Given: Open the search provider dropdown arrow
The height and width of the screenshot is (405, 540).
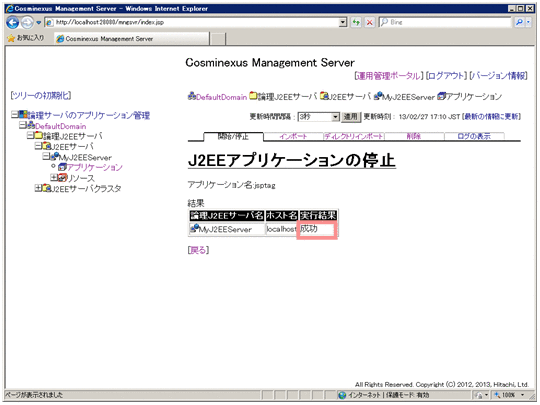Looking at the screenshot, I should tap(529, 22).
